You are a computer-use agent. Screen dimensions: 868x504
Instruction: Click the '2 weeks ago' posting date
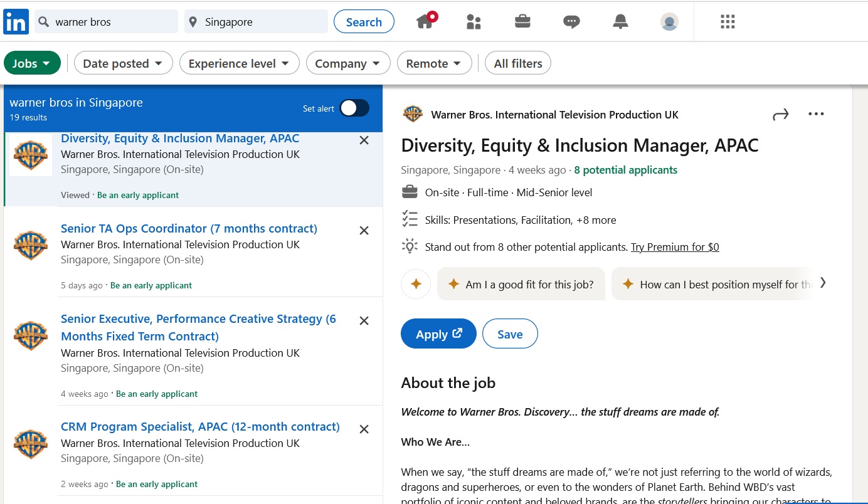[x=85, y=484]
